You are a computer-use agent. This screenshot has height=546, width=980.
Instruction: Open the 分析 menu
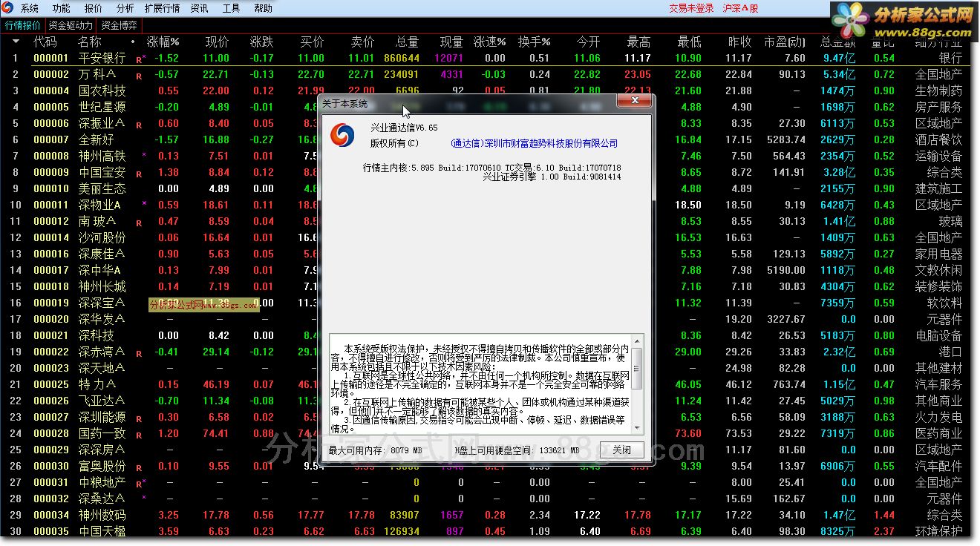pyautogui.click(x=125, y=8)
